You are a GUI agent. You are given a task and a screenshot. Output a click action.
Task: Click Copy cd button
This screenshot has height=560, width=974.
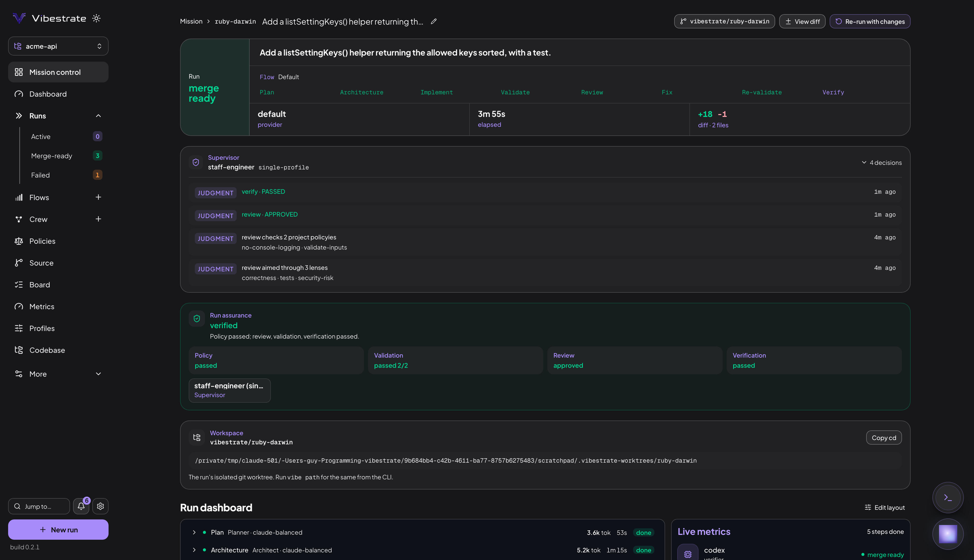884,437
